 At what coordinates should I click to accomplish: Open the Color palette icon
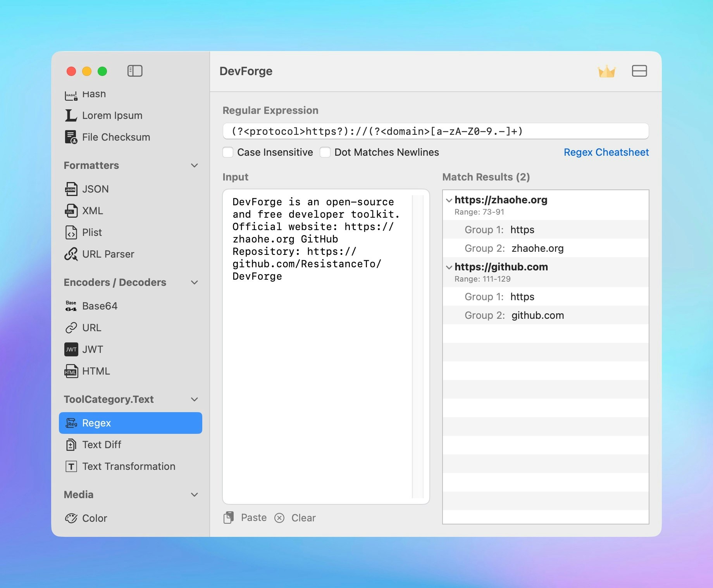(71, 518)
